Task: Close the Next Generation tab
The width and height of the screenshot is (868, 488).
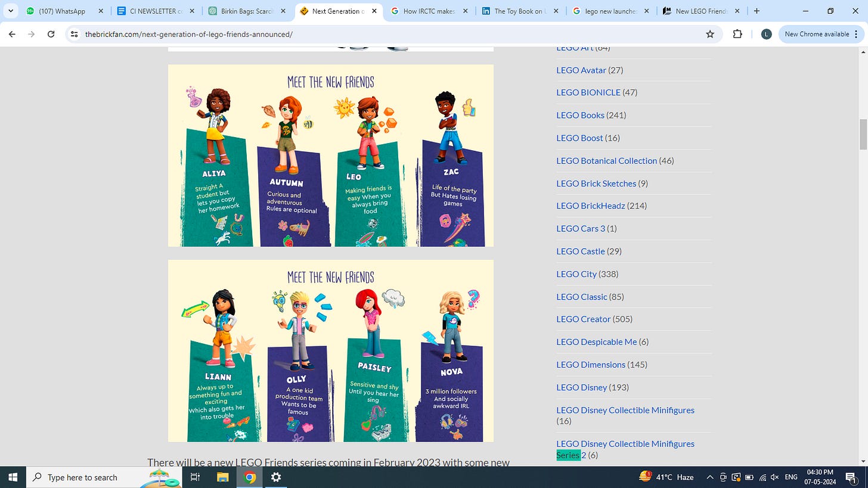Action: coord(374,11)
